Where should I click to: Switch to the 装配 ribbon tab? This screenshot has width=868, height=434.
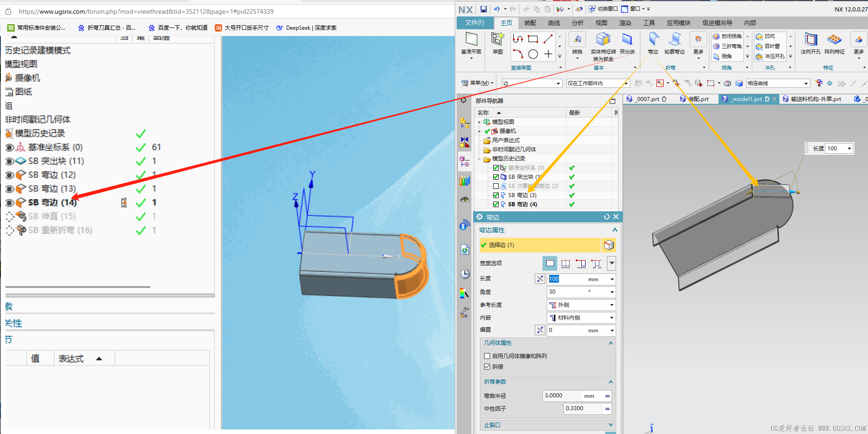[x=530, y=23]
